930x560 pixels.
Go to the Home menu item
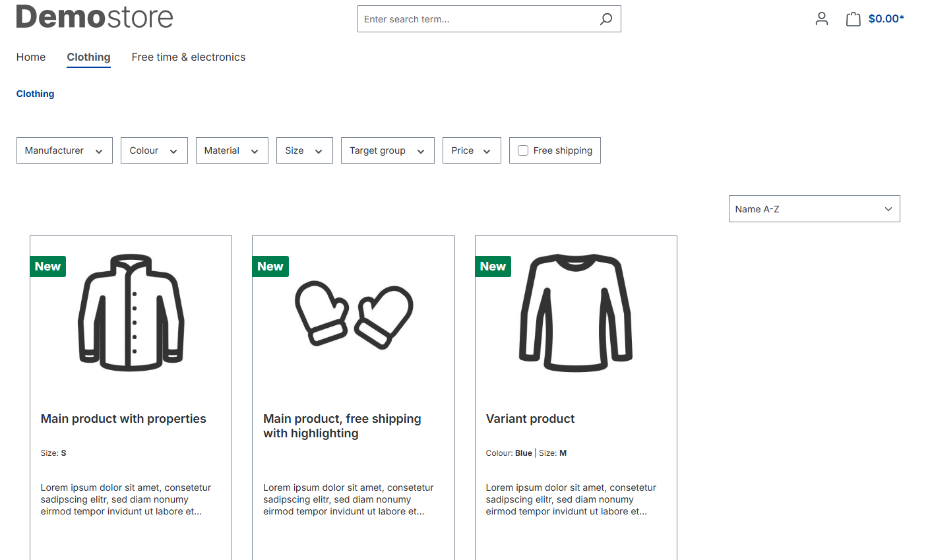(31, 57)
